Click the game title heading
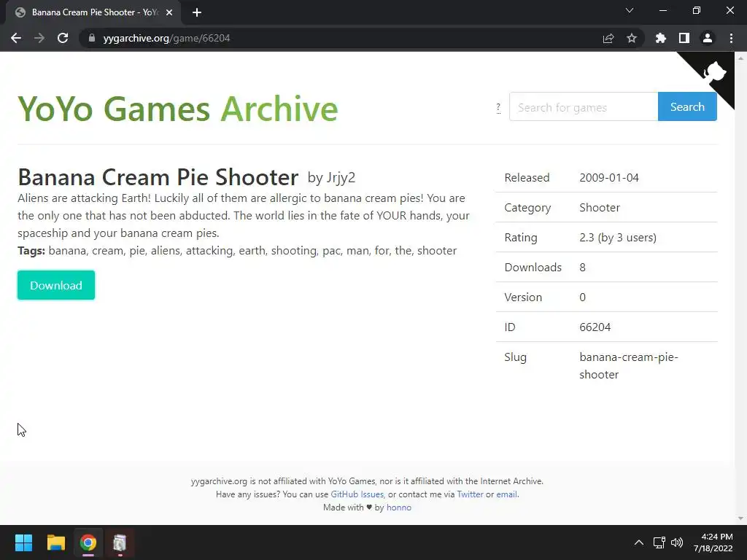This screenshot has height=560, width=747. [158, 177]
